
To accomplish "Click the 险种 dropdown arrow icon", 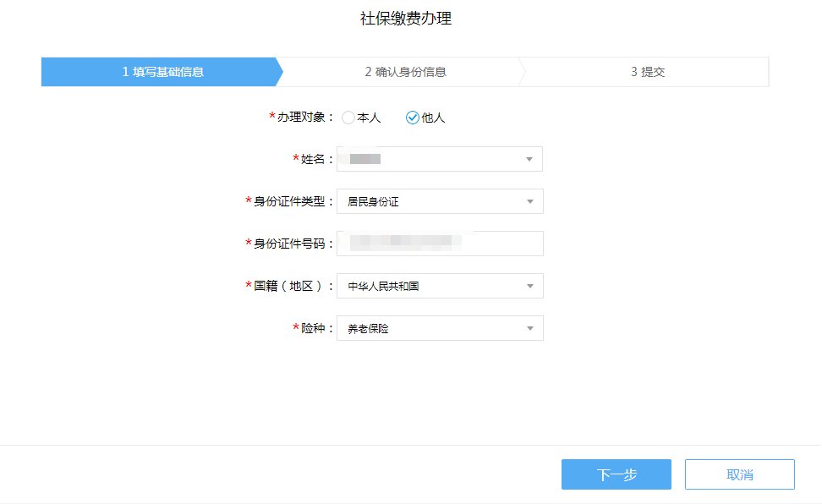I will click(x=530, y=328).
